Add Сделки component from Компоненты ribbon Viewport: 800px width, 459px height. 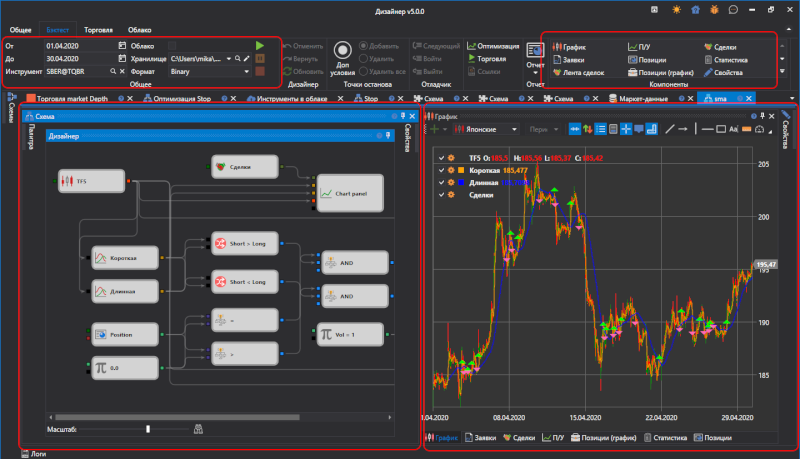coord(720,47)
